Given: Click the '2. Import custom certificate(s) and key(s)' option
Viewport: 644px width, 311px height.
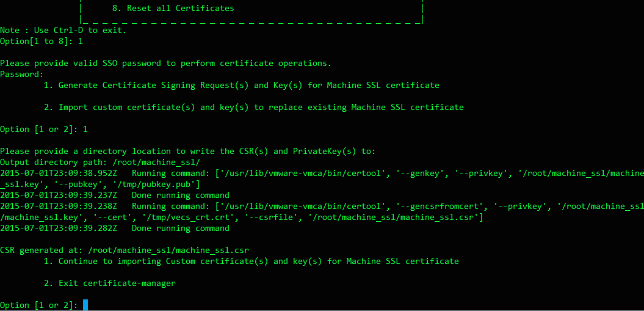Looking at the screenshot, I should pyautogui.click(x=254, y=107).
